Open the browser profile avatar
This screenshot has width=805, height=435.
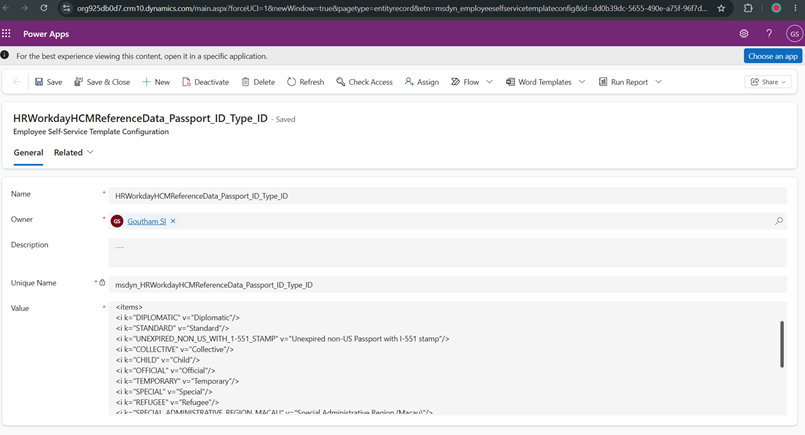pos(776,8)
